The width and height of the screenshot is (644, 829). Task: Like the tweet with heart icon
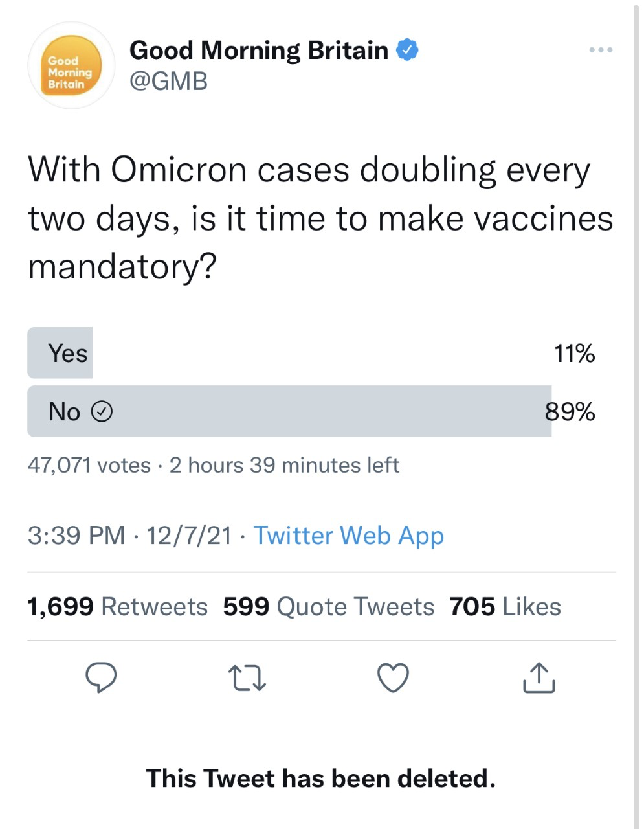click(x=393, y=678)
